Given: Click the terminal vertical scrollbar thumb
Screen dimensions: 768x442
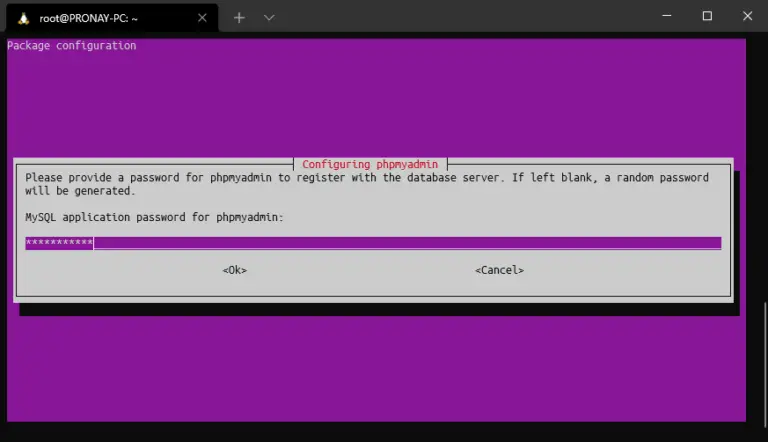Looking at the screenshot, I should [765, 364].
